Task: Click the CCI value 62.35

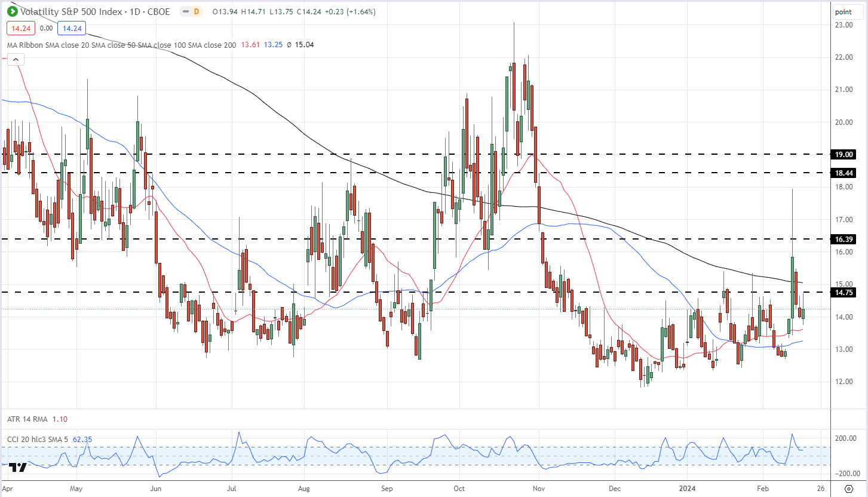Action: pos(83,440)
